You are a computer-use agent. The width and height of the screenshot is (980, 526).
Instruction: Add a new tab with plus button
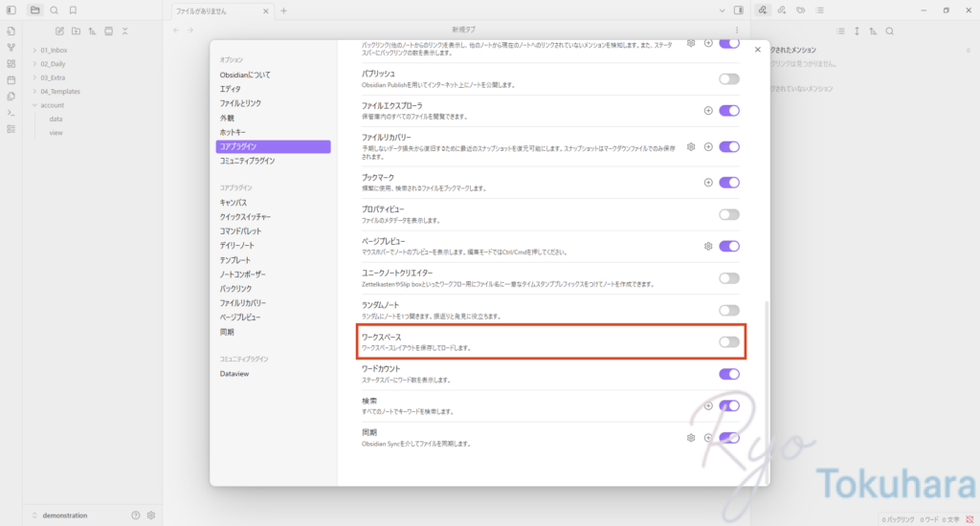283,11
